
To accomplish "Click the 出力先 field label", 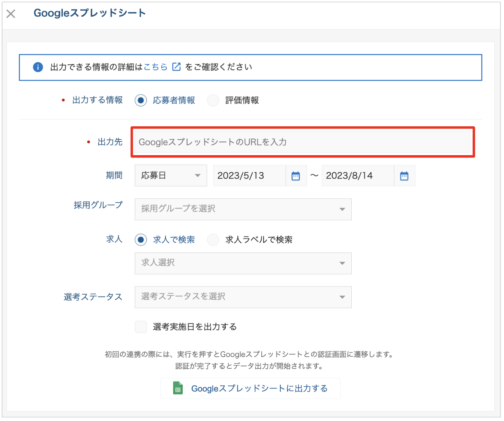I will (110, 142).
